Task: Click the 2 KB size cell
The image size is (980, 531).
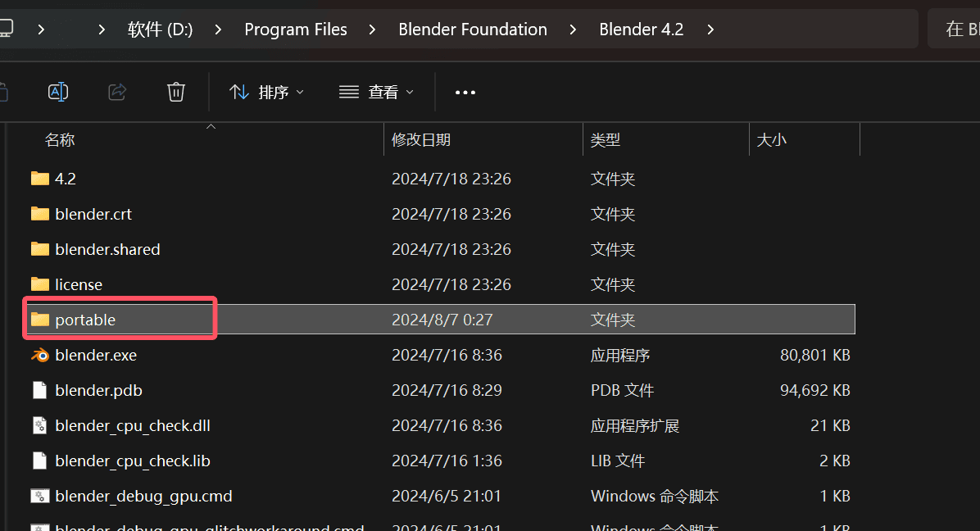Action: (x=834, y=461)
